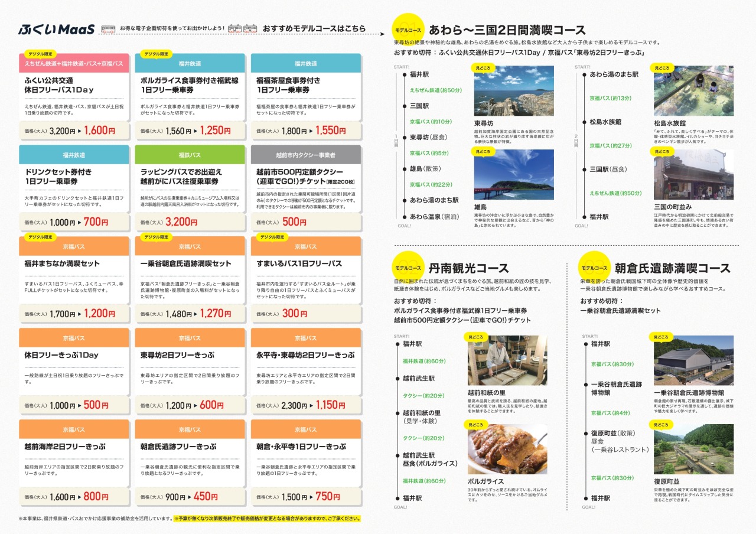Click the 450円 discounted price
Image resolution: width=756 pixels, height=534 pixels.
[x=206, y=497]
